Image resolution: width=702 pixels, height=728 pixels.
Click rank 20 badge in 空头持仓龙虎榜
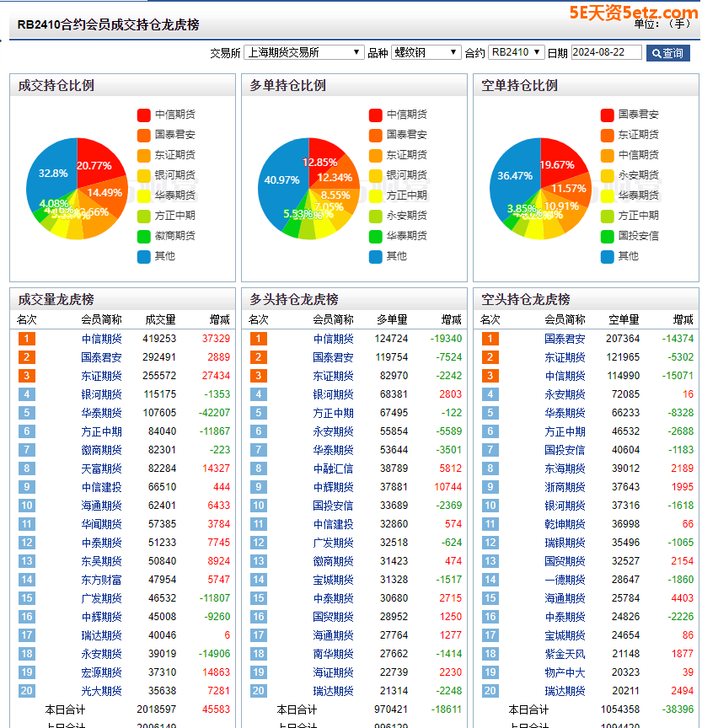click(x=490, y=691)
